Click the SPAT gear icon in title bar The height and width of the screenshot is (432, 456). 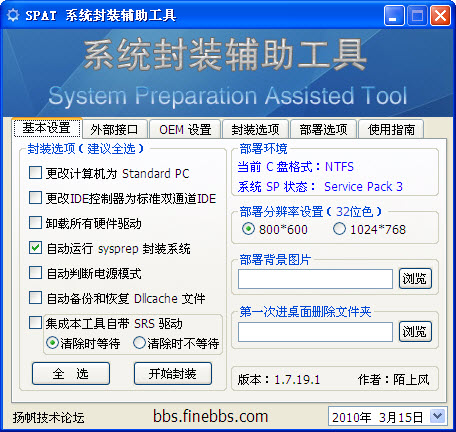[13, 15]
